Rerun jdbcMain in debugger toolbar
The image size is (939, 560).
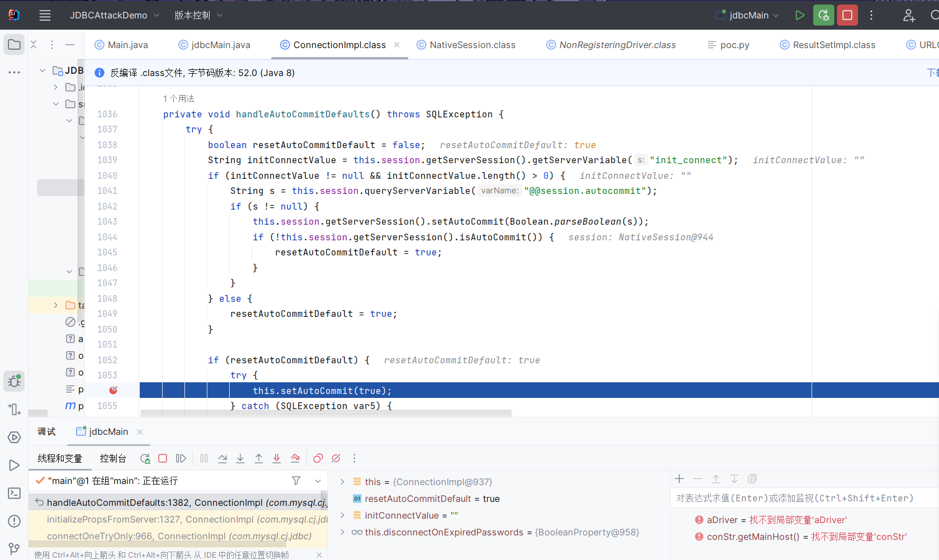point(145,458)
